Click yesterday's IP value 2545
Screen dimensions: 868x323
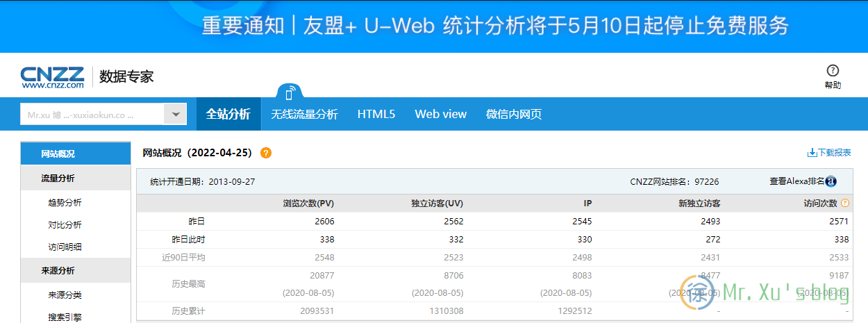pyautogui.click(x=582, y=221)
